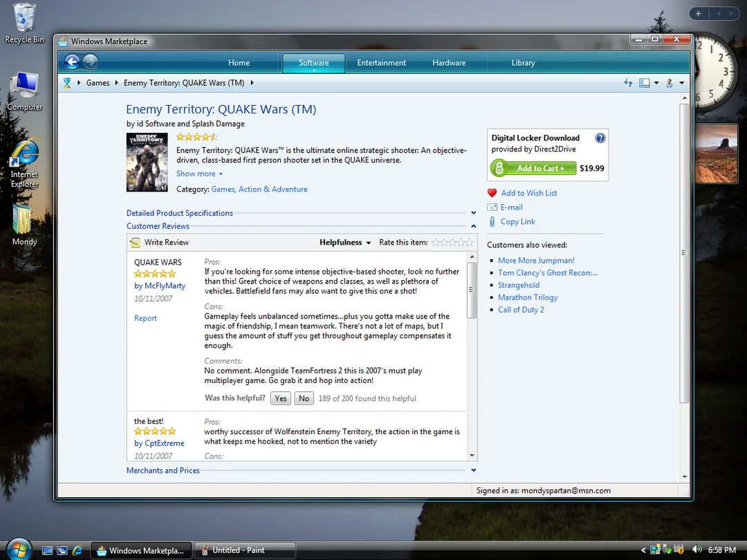The height and width of the screenshot is (560, 747).
Task: Click Games in the breadcrumb
Action: click(98, 83)
